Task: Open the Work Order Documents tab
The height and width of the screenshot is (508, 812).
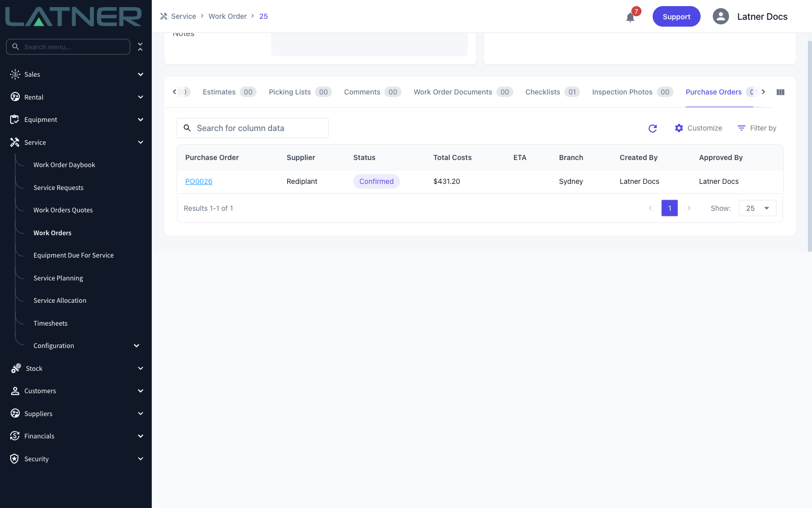Action: pos(463,92)
